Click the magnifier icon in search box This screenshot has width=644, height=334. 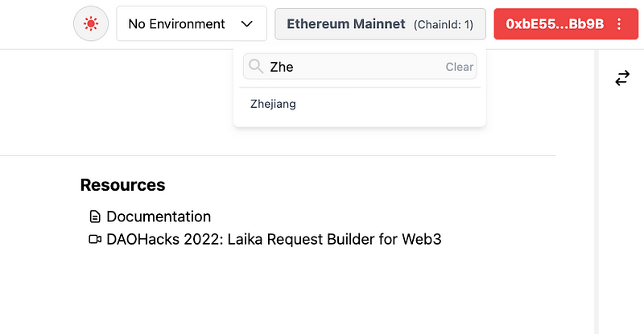tap(256, 67)
